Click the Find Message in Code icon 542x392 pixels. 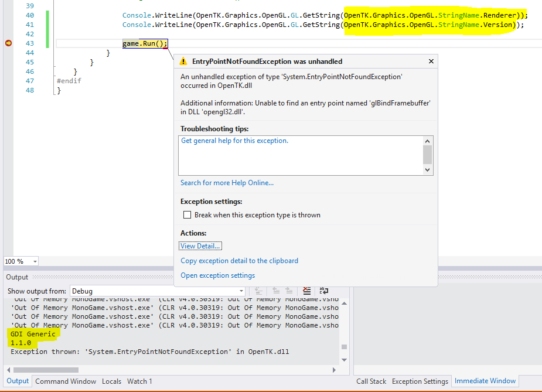tap(258, 291)
